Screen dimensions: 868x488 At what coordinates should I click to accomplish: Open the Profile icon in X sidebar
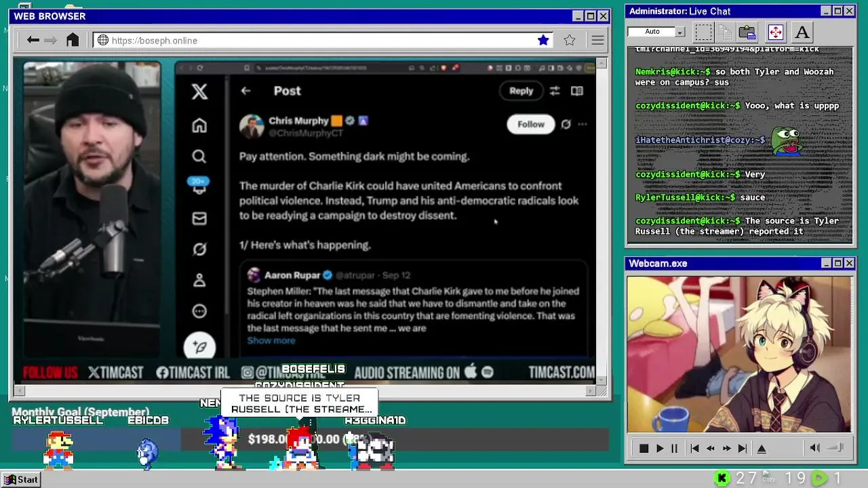(199, 280)
